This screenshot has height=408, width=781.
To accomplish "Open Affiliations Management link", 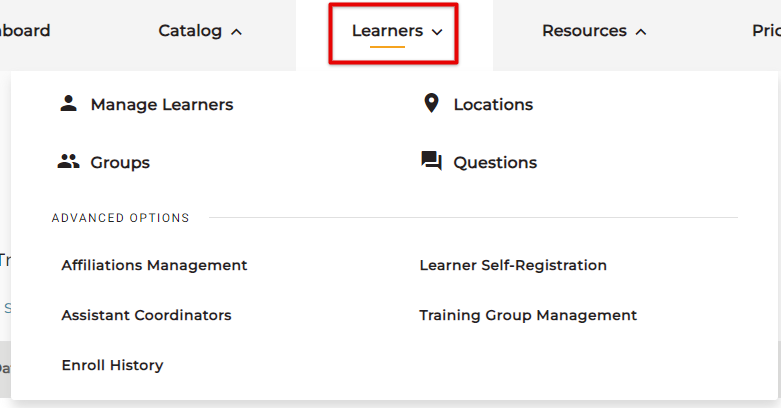I will tap(154, 265).
